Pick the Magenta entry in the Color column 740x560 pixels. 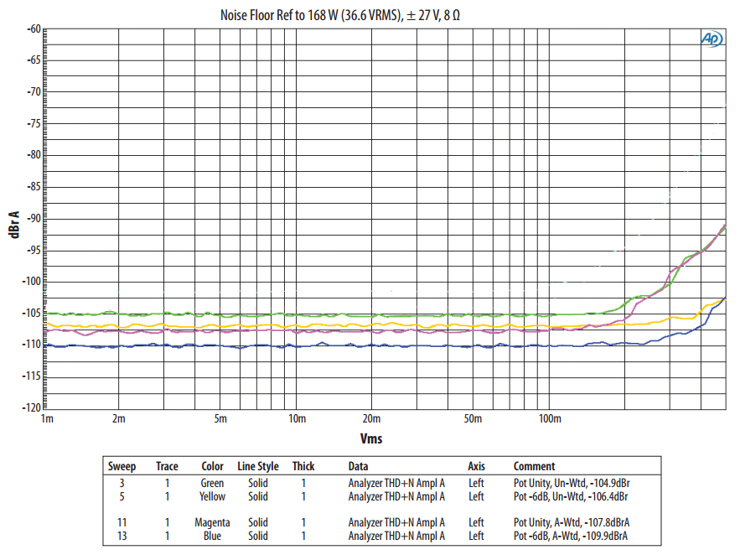click(213, 522)
